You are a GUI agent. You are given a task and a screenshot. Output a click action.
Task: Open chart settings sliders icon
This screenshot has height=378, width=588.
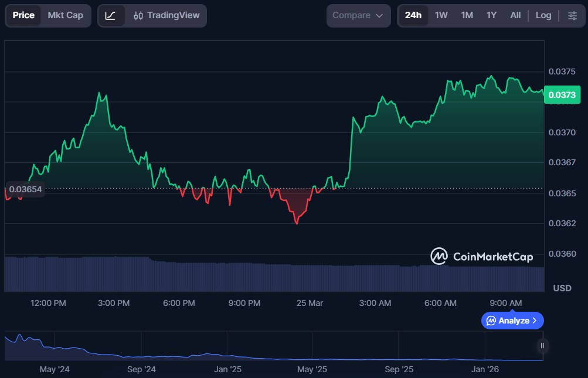[x=572, y=15]
